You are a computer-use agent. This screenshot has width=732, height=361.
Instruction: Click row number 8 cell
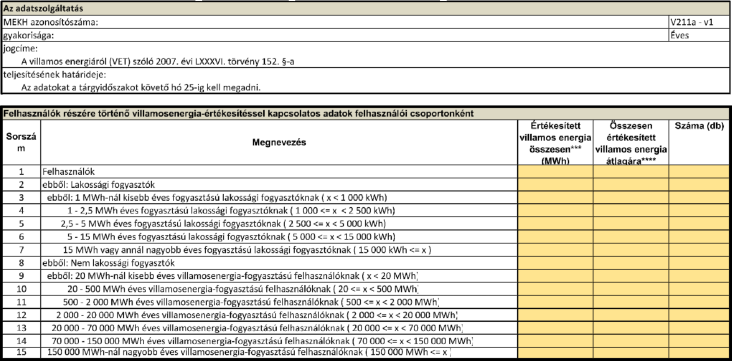click(21, 263)
